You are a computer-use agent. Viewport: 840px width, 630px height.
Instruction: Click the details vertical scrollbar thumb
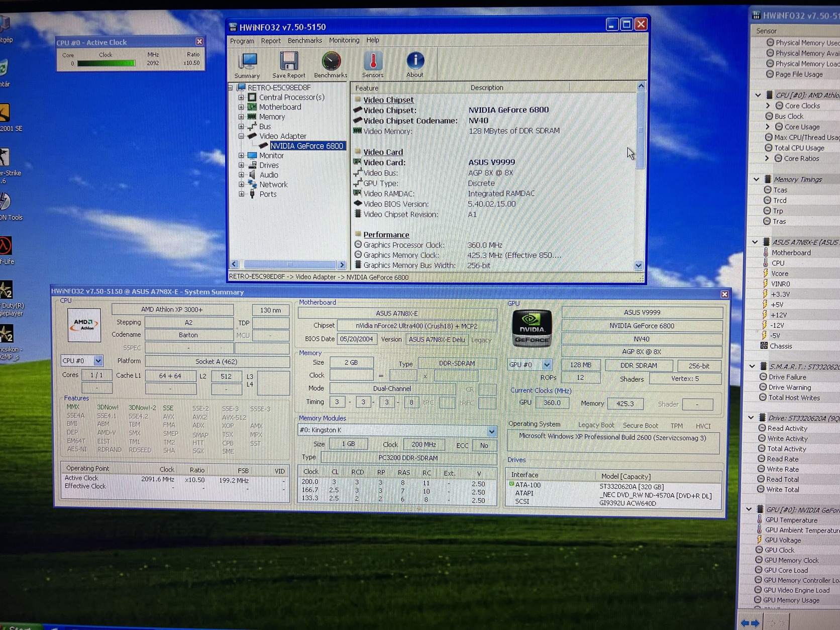coord(641,130)
